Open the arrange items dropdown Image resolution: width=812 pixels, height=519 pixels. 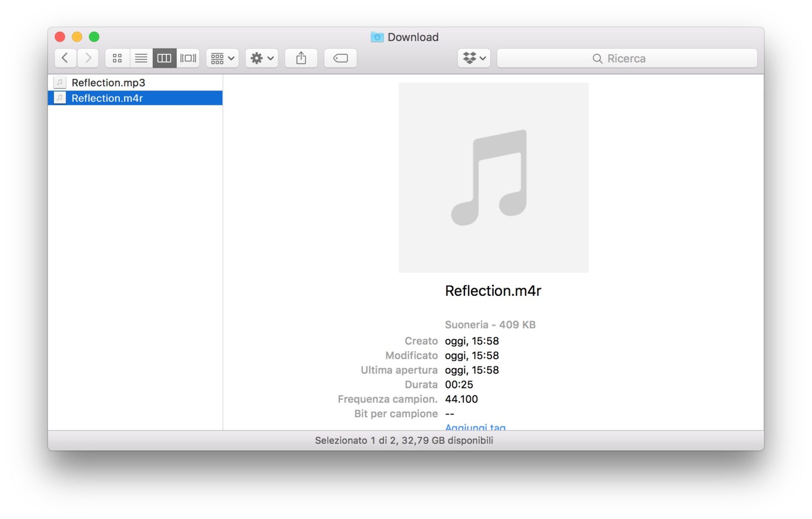point(222,58)
